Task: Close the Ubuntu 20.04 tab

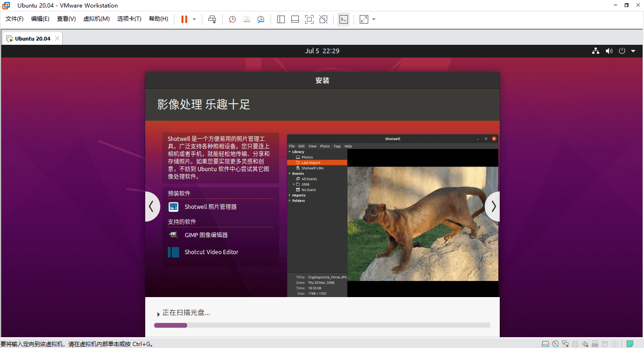Action: (58, 39)
